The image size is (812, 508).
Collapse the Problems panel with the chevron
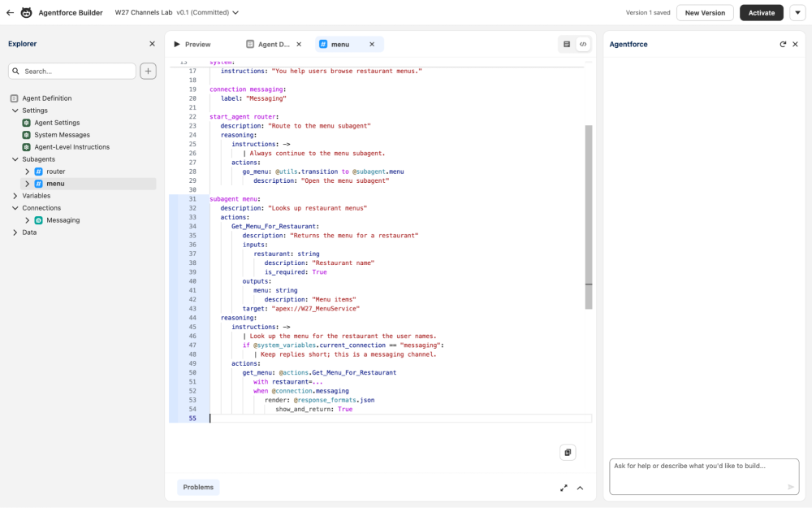[x=580, y=488]
